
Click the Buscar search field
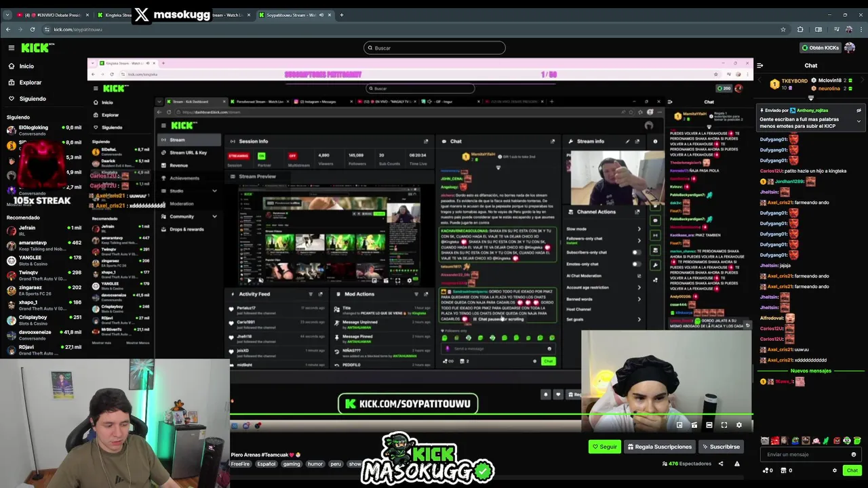click(434, 47)
